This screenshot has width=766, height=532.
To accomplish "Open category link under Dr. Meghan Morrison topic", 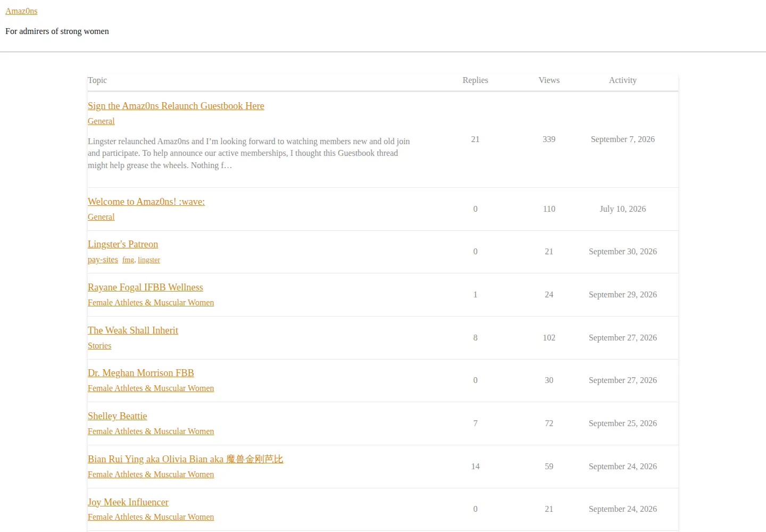I will pos(151,388).
